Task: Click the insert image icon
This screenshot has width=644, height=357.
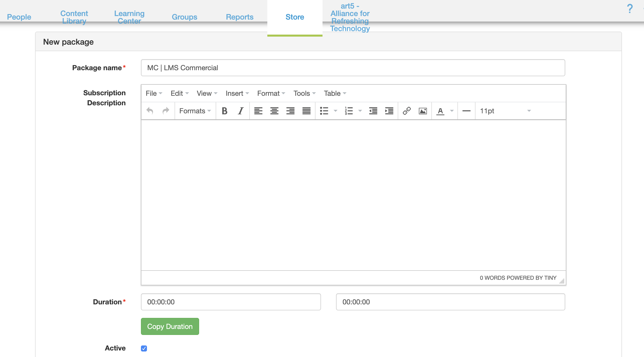Action: [423, 111]
